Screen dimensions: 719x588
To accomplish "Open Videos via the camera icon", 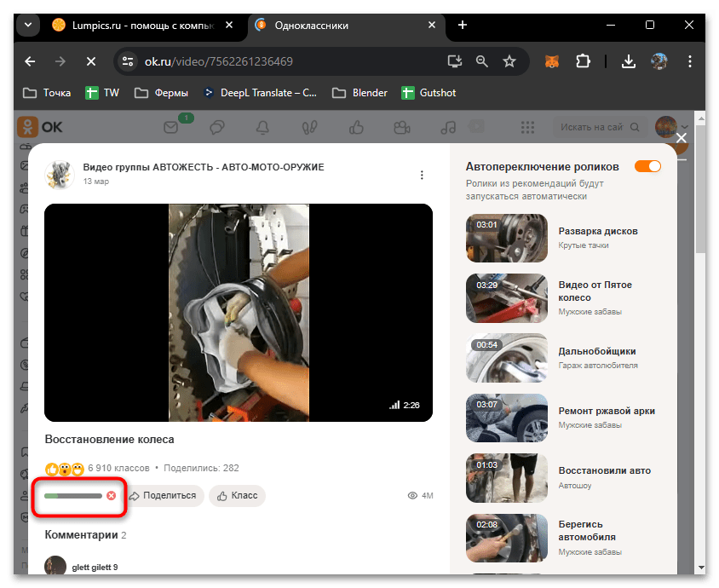I will [x=402, y=126].
